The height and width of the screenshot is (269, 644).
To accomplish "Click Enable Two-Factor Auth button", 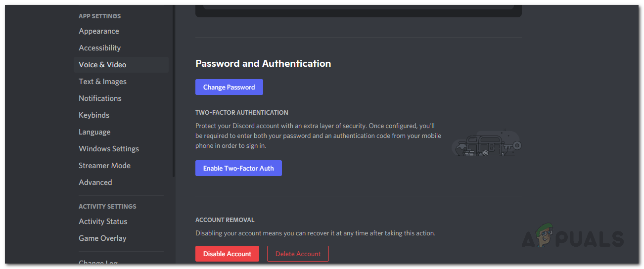I will tap(238, 168).
